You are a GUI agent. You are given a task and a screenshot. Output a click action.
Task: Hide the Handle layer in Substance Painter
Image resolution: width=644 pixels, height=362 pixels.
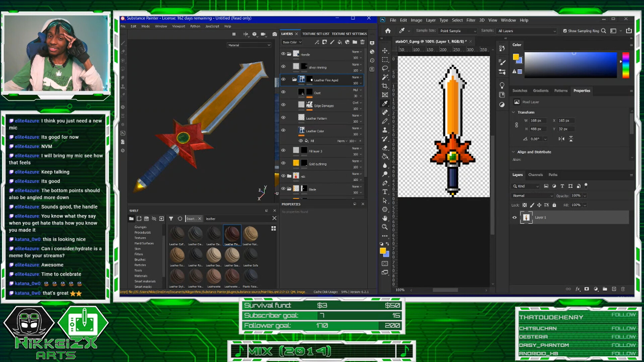(283, 54)
